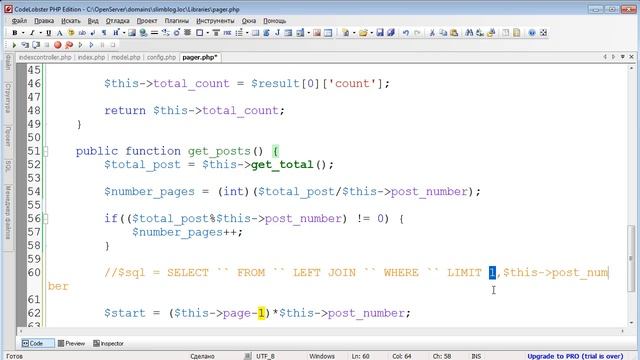This screenshot has width=640, height=360.
Task: Select the pager.php tab
Action: (200, 58)
